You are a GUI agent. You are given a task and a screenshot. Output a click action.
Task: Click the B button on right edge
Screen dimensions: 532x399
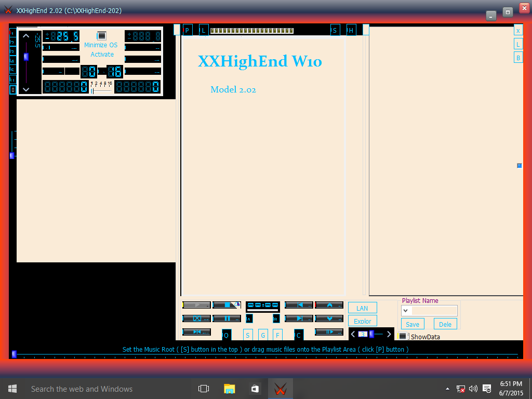point(518,58)
